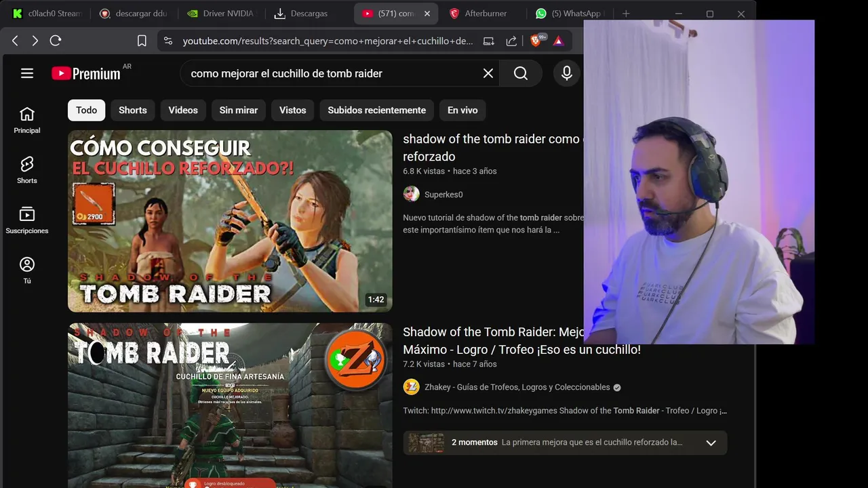Select the Vistos filter chip
The width and height of the screenshot is (868, 488).
pyautogui.click(x=293, y=110)
